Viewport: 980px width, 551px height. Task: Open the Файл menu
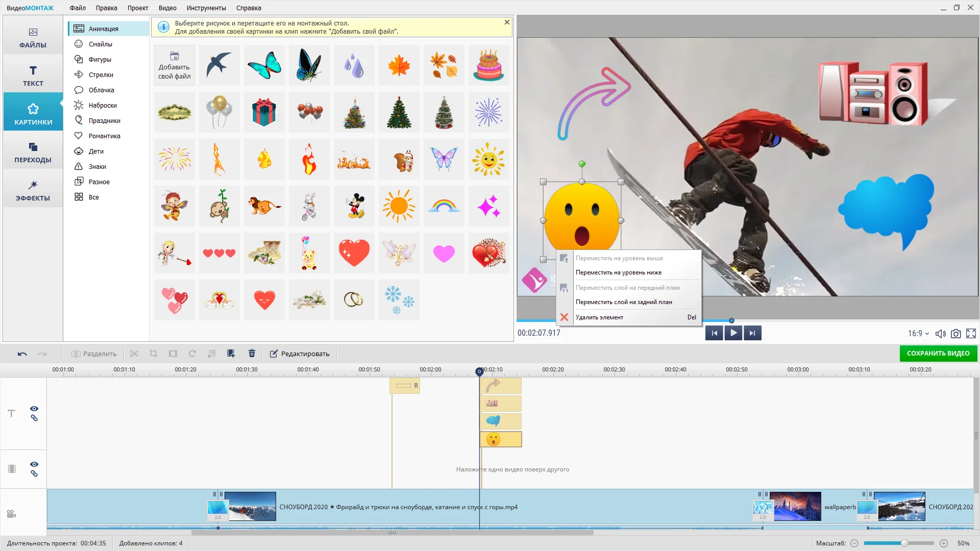pos(78,8)
